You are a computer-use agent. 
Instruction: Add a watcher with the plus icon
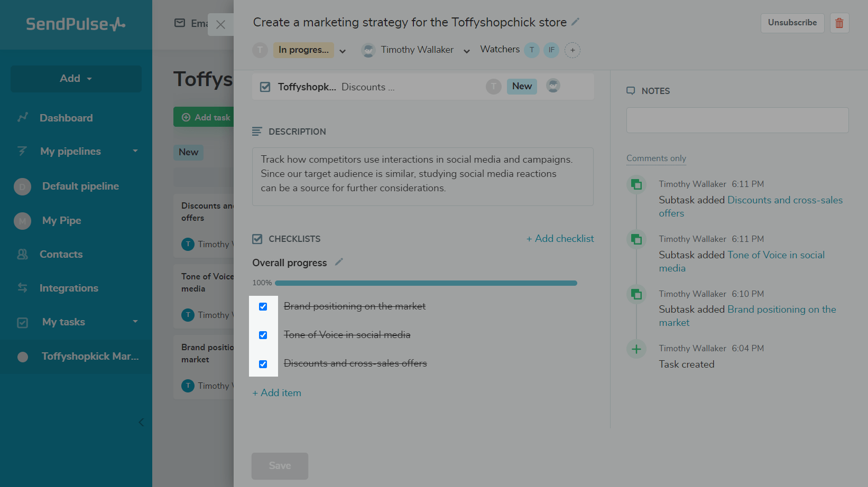click(572, 50)
